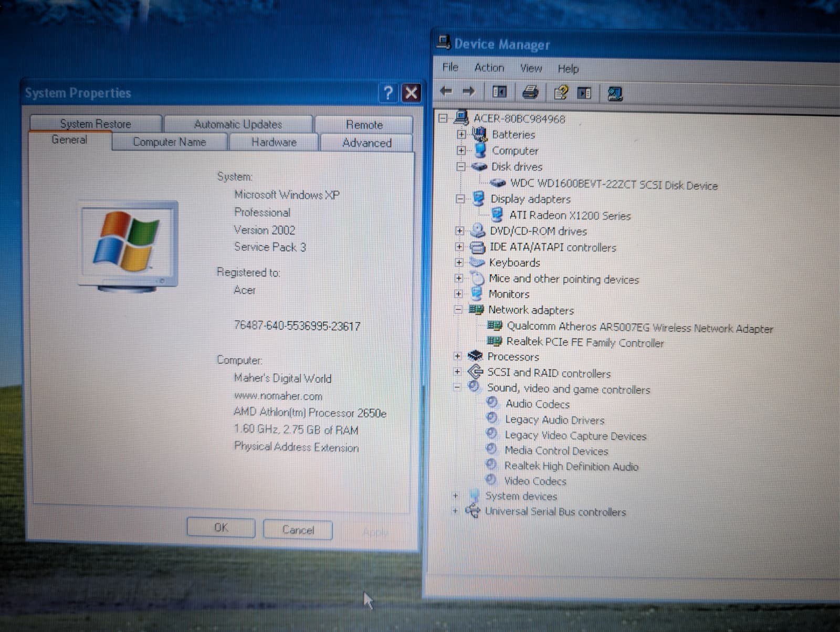
Task: Open the Properties toolbar icon with question mark
Action: coord(561,93)
